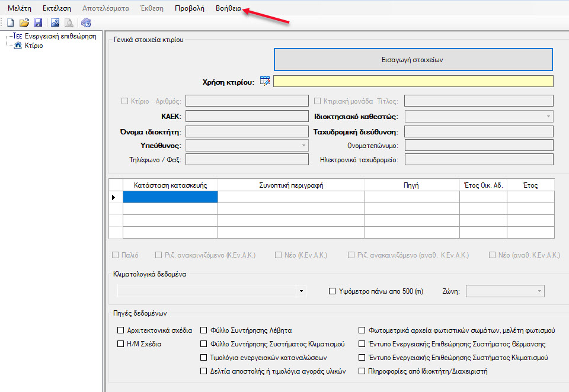The width and height of the screenshot is (569, 392).
Task: Click the Ηλεκτρονικό ταχυδρομείο input field
Action: [479, 159]
